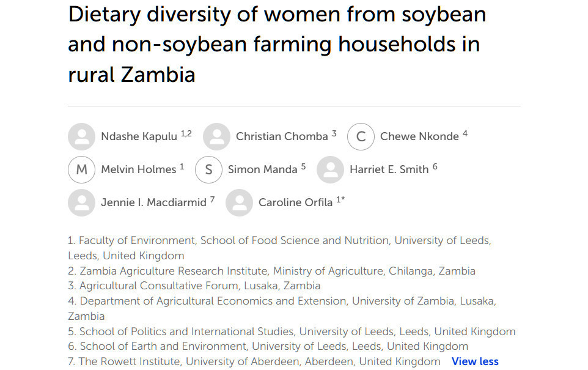Click the circled C avatar for Chewe Nkonde
The width and height of the screenshot is (588, 370).
pos(361,136)
